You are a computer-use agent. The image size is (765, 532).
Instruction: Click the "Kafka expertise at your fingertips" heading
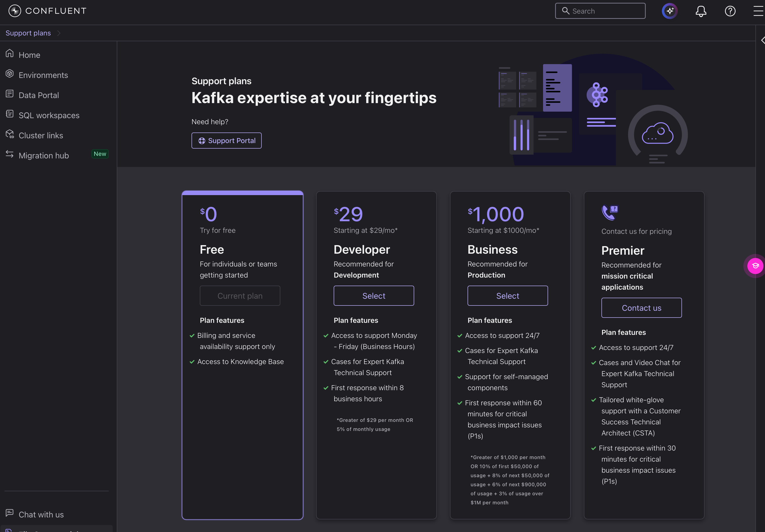314,98
